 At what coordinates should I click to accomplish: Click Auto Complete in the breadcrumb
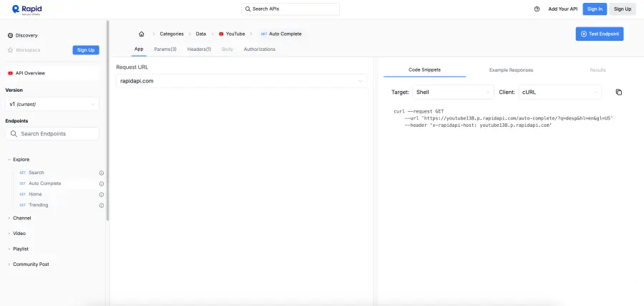coord(285,34)
